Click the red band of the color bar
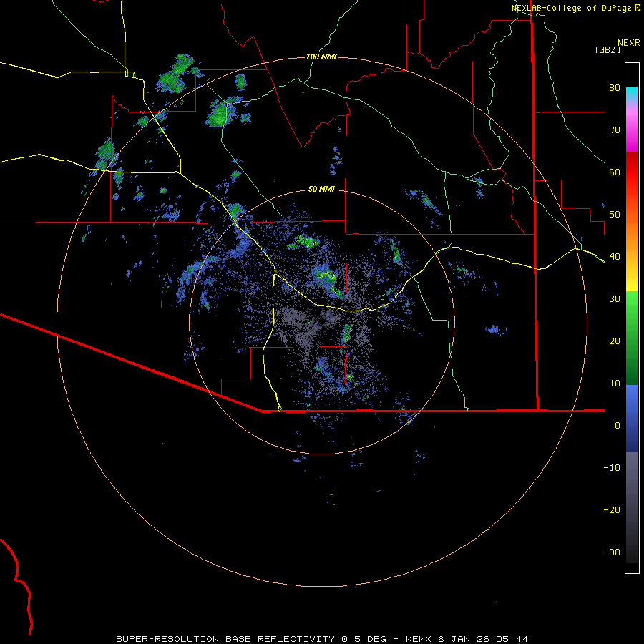Image resolution: width=644 pixels, height=644 pixels. tap(632, 172)
